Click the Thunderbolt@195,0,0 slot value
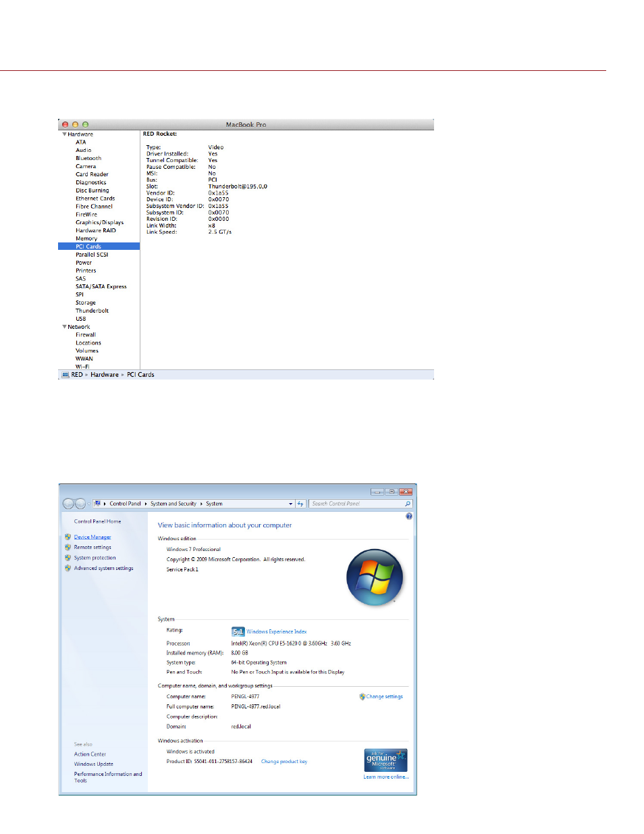This screenshot has height=834, width=644. click(x=238, y=186)
